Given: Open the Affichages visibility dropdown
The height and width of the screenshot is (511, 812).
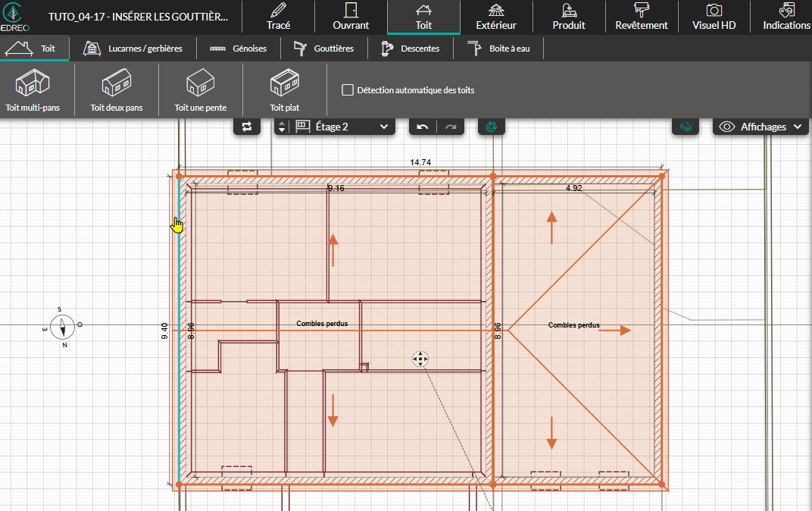Looking at the screenshot, I should [761, 127].
